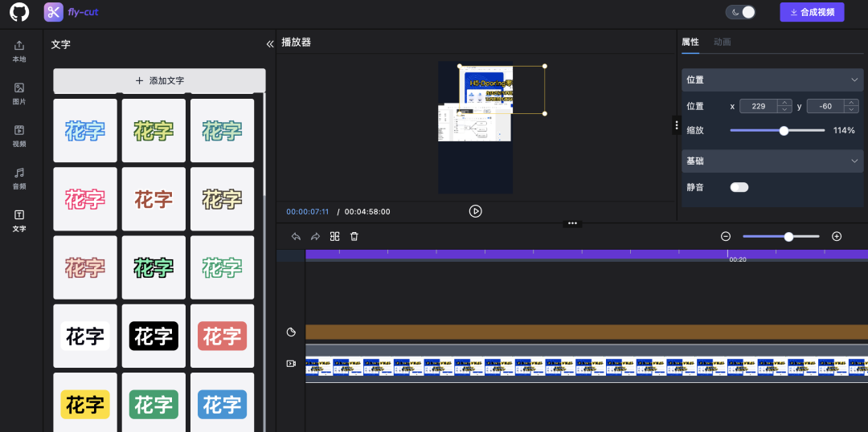Open the 图片 images panel
Image resolution: width=868 pixels, height=432 pixels.
click(19, 94)
